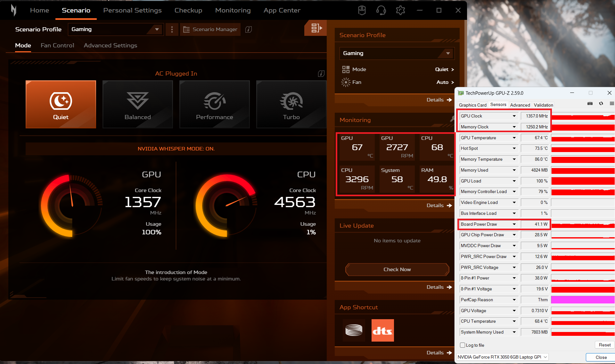The image size is (615, 364).
Task: Click the Check Now update button
Action: pyautogui.click(x=397, y=270)
